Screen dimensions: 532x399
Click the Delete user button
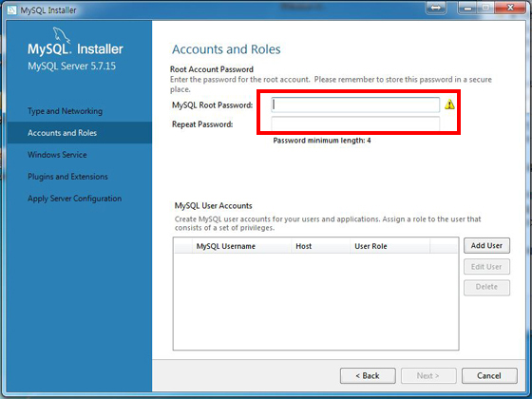pos(486,287)
